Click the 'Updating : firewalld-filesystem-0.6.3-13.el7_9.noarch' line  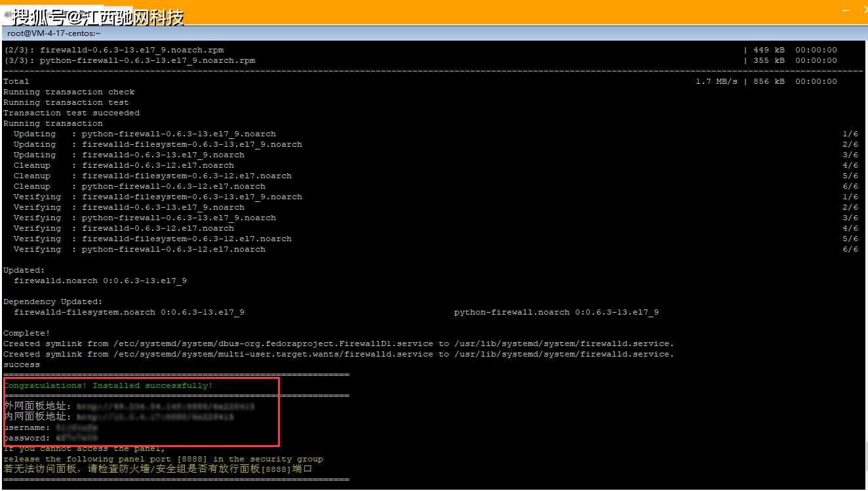tap(158, 144)
